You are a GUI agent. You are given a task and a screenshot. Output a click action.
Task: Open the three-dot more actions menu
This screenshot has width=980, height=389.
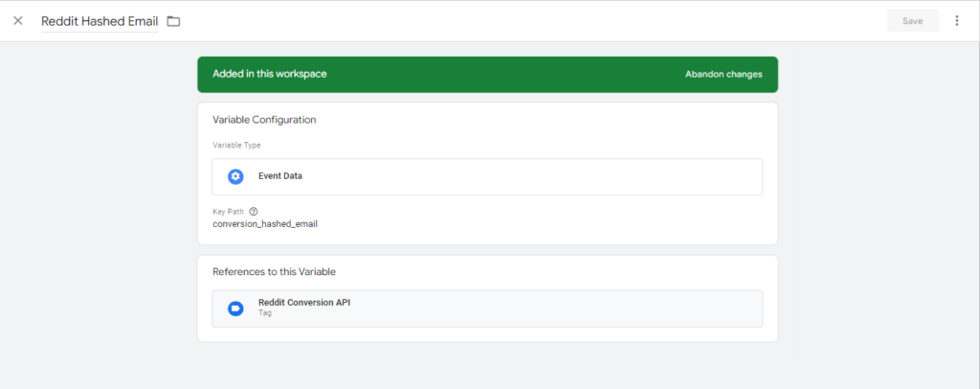pos(956,20)
